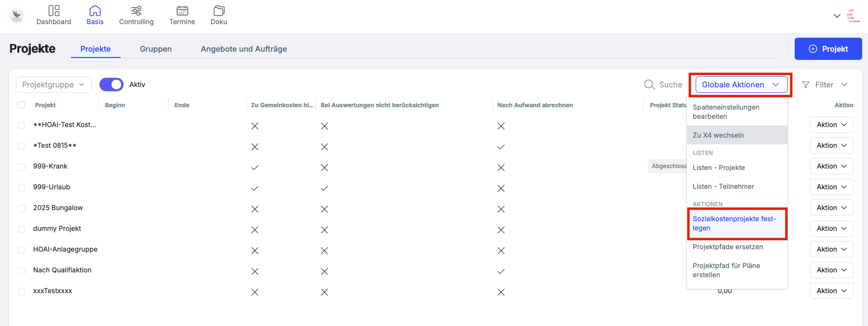Open the Projektgruppe dropdown

[x=53, y=85]
